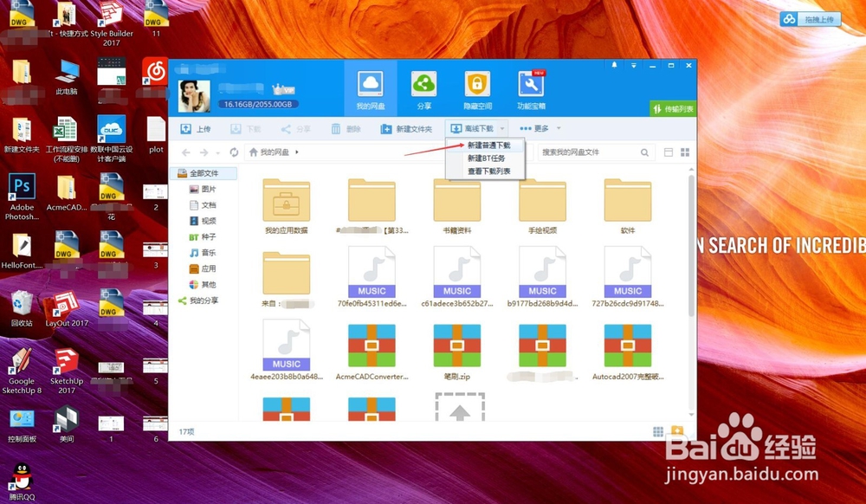Image resolution: width=866 pixels, height=504 pixels.
Task: Select 应用 category in the sidebar
Action: coord(204,268)
